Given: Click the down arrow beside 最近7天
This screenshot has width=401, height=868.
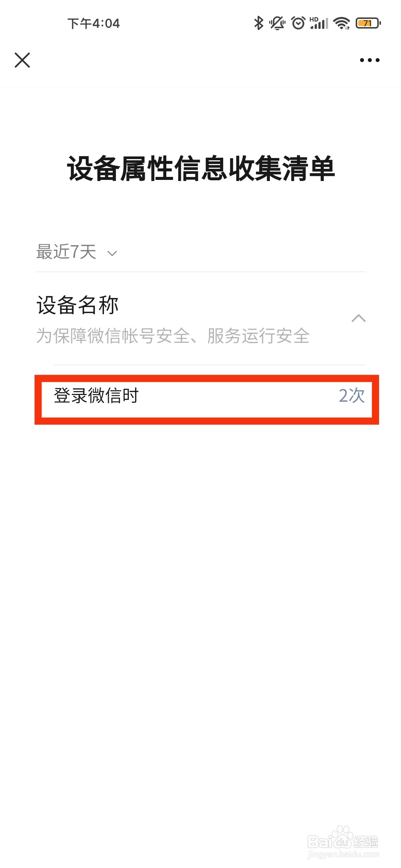Looking at the screenshot, I should (112, 253).
